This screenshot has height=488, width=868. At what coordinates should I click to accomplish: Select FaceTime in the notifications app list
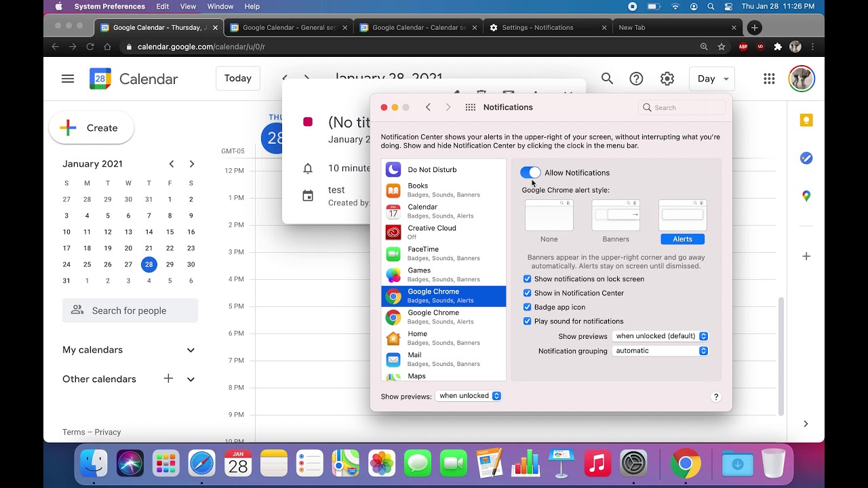(x=443, y=253)
